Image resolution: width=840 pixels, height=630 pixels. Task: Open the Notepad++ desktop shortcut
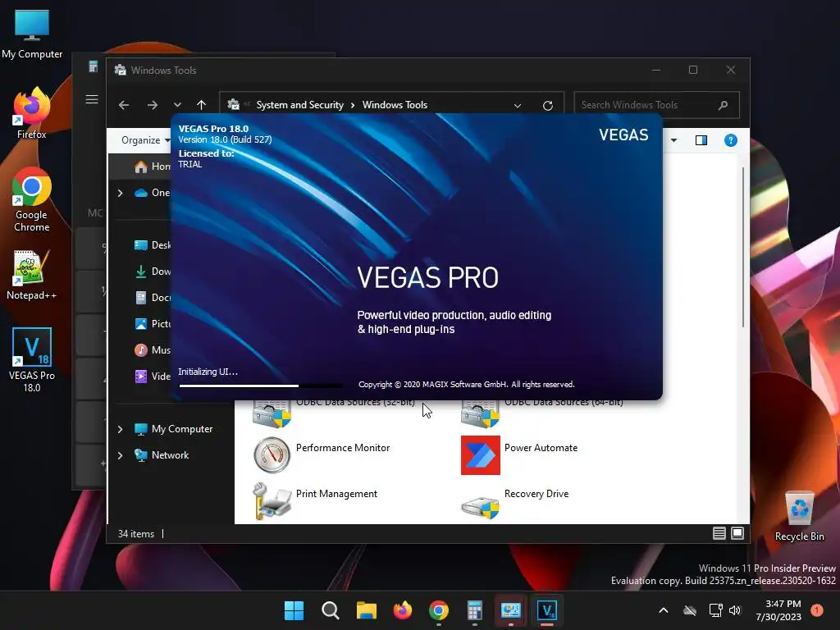click(32, 275)
